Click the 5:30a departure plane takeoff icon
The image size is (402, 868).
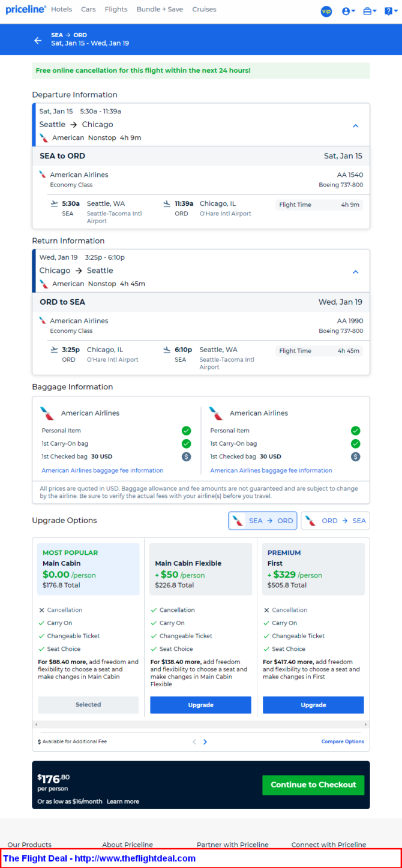[x=55, y=204]
